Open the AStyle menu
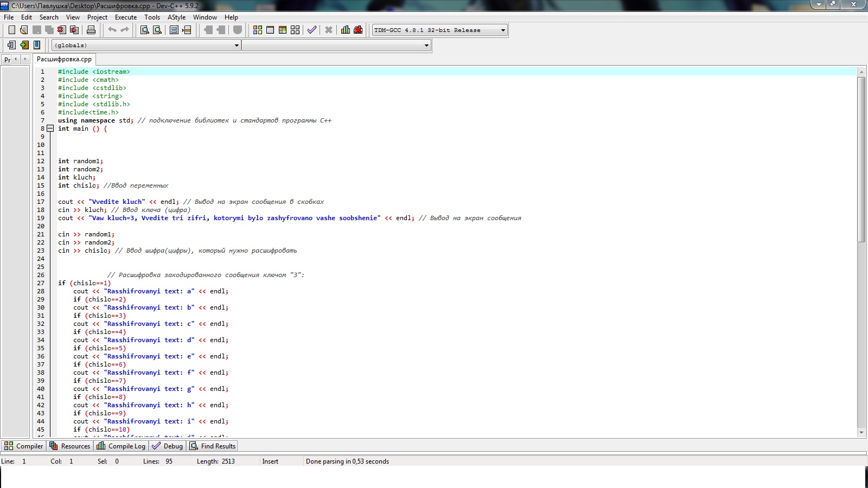Screen dimensions: 868x488 click(176, 17)
